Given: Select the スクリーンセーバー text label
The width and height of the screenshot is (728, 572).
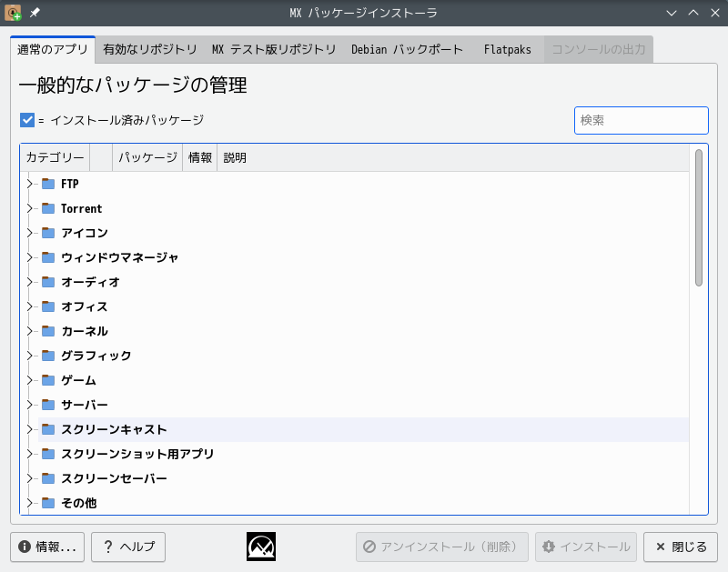Looking at the screenshot, I should click(x=115, y=478).
